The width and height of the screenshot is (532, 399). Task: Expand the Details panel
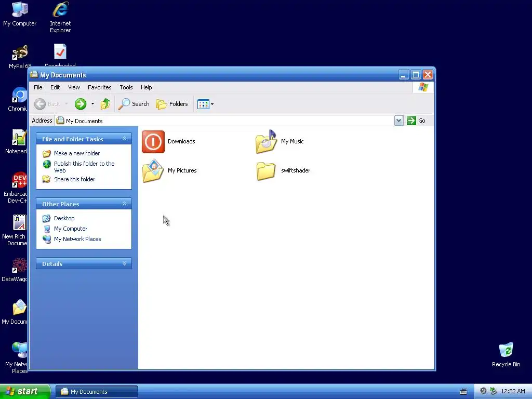pyautogui.click(x=125, y=263)
